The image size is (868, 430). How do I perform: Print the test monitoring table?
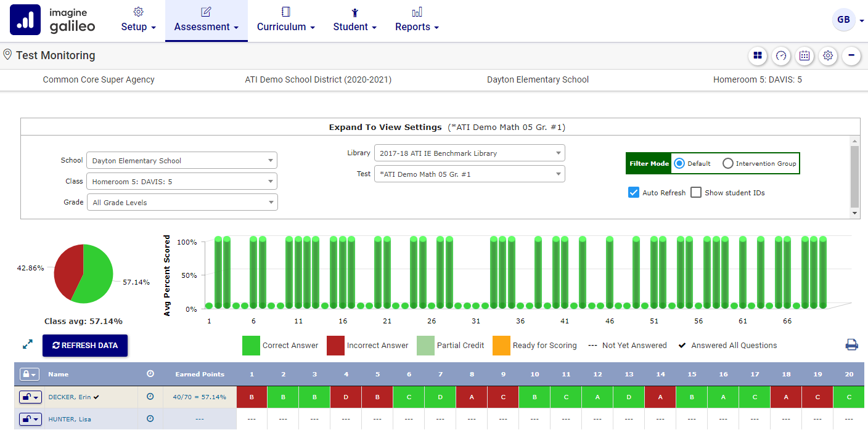[851, 345]
